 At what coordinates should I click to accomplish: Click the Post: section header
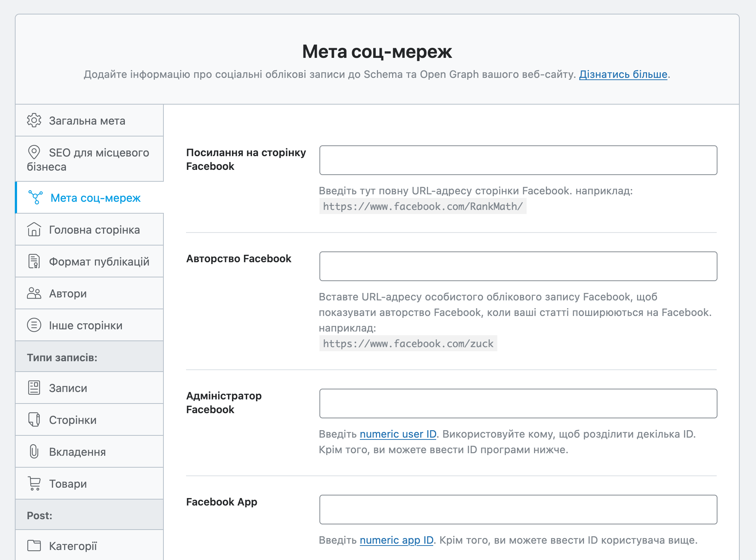[89, 515]
